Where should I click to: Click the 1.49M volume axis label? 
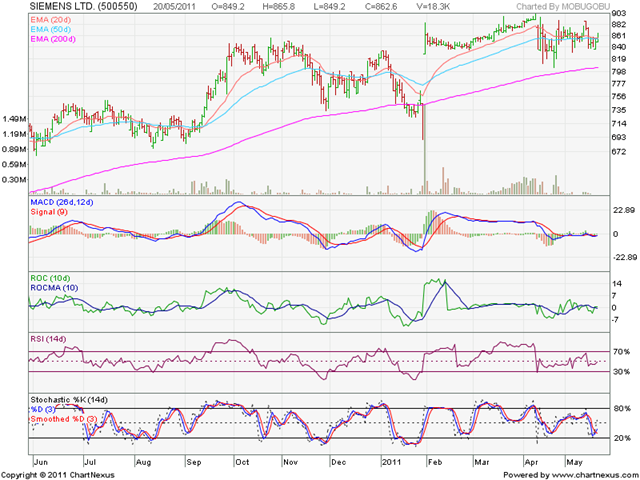[14, 119]
